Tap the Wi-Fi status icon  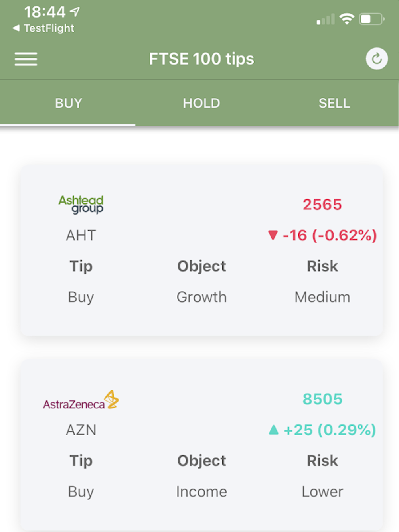point(347,19)
